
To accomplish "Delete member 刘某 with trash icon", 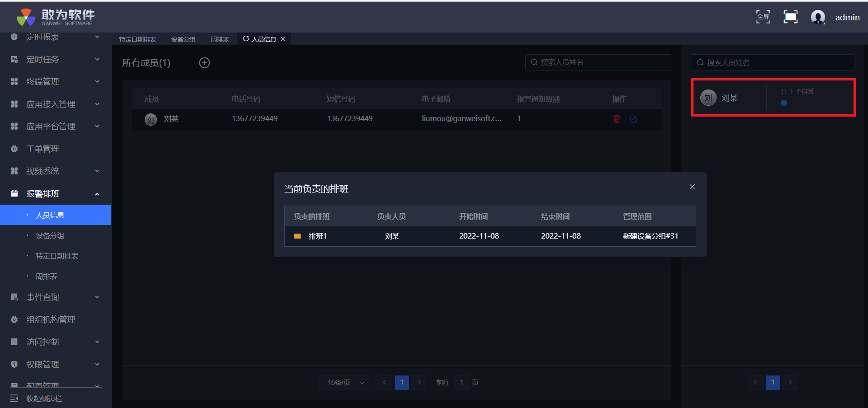I will point(617,119).
